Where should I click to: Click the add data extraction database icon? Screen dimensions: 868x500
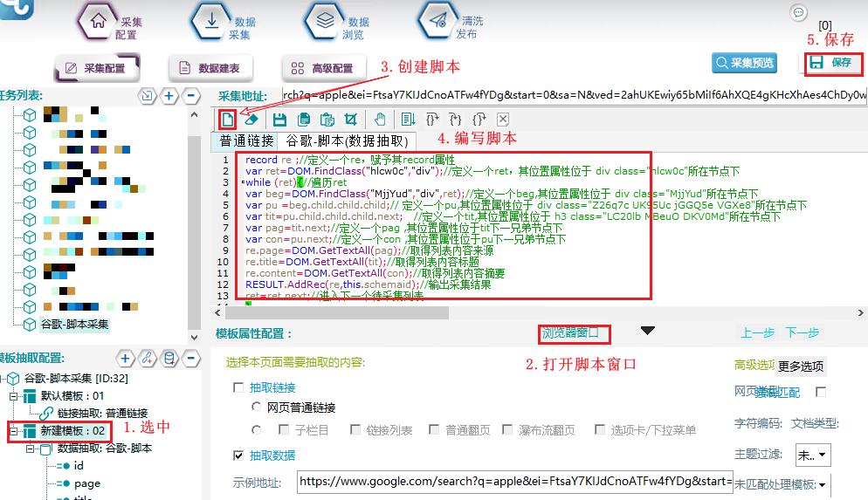coord(169,359)
